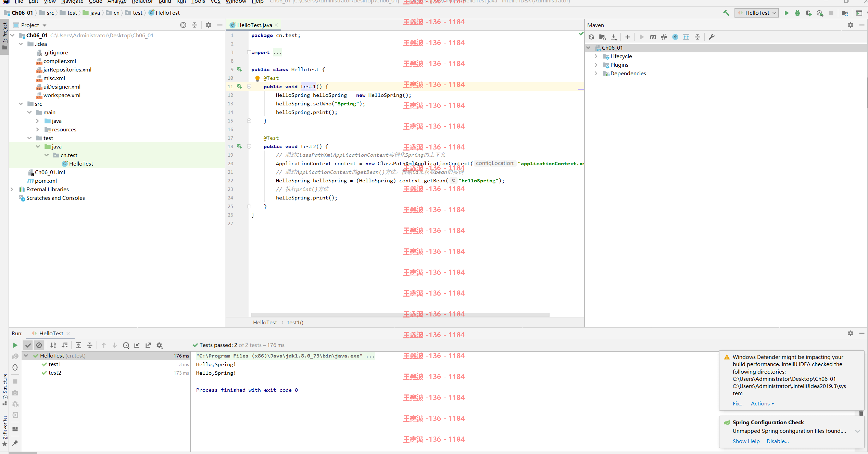This screenshot has width=868, height=454.
Task: Switch to HelloTest.java editor tab
Action: point(254,25)
